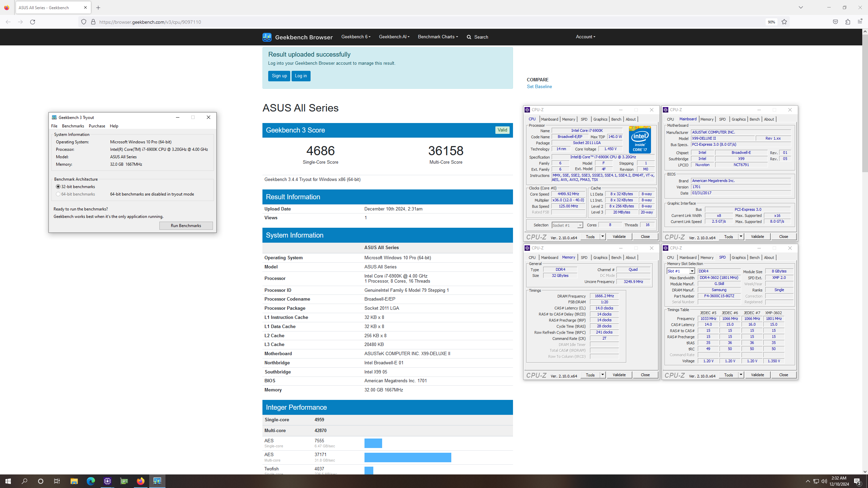Click the list all tabs chevron
Viewport: 868px width, 488px height.
(x=801, y=7)
